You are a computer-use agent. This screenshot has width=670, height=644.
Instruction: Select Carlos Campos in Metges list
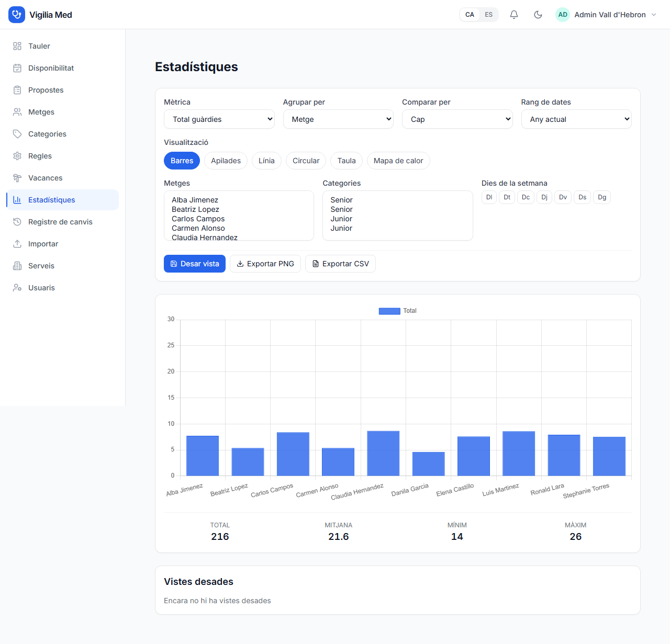[198, 219]
